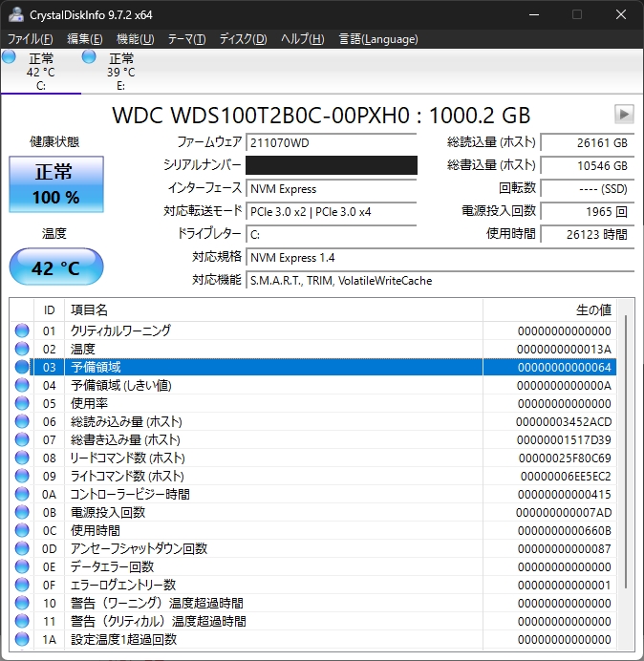The width and height of the screenshot is (644, 661).
Task: Click the status orb for row 04 予備領域 (しきい値)
Action: click(22, 385)
